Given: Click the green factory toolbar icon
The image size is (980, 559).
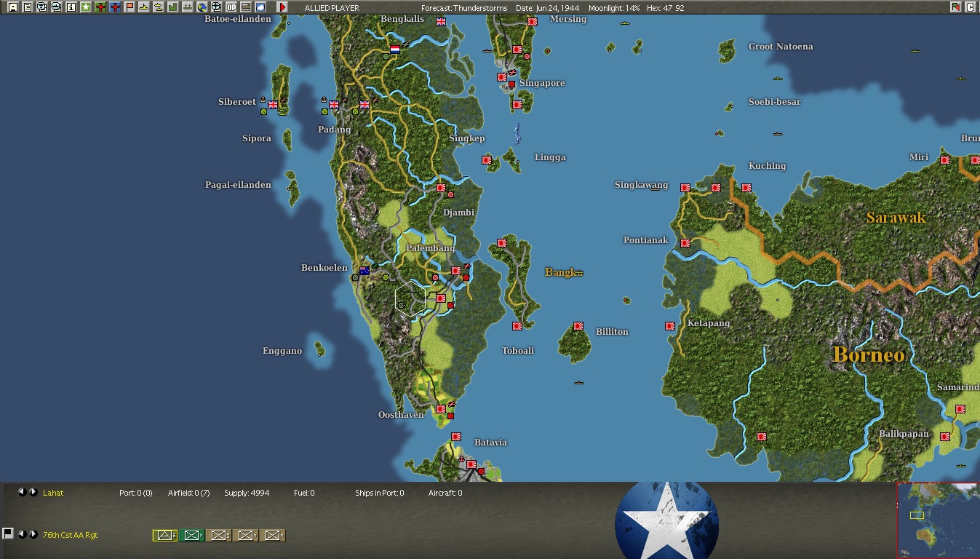Looking at the screenshot, I should [172, 7].
